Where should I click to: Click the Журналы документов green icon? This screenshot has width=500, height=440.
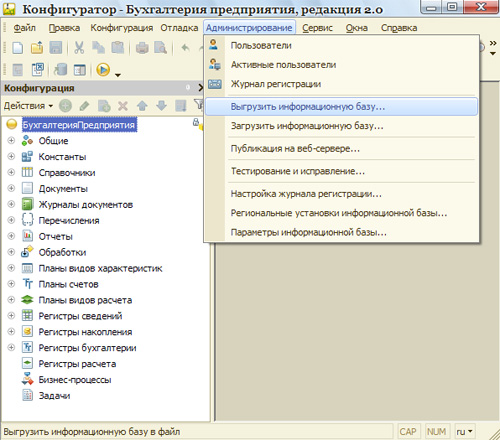tap(27, 204)
